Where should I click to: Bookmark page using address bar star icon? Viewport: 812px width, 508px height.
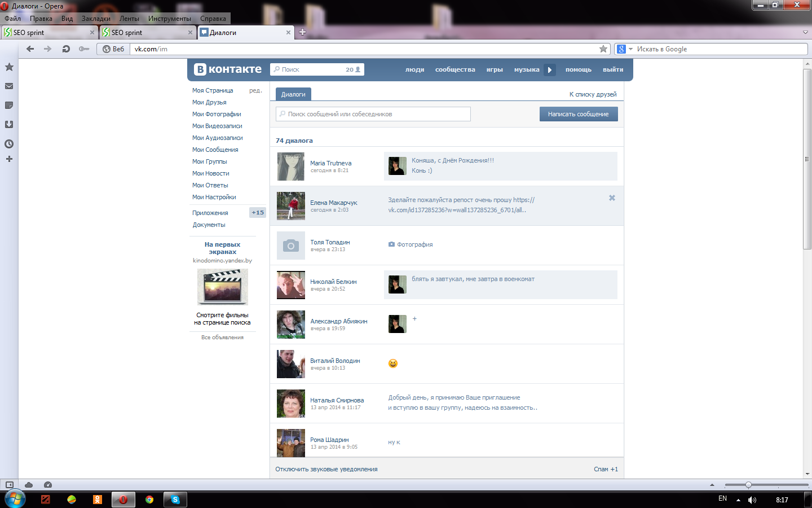603,49
